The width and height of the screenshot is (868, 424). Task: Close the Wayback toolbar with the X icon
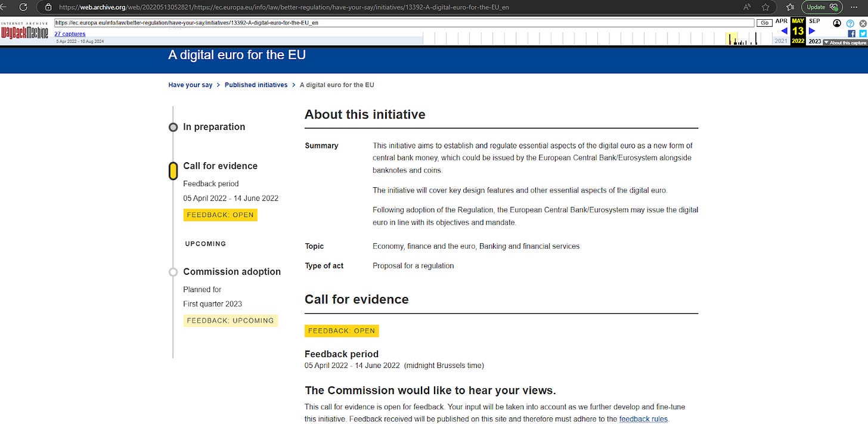(x=863, y=23)
